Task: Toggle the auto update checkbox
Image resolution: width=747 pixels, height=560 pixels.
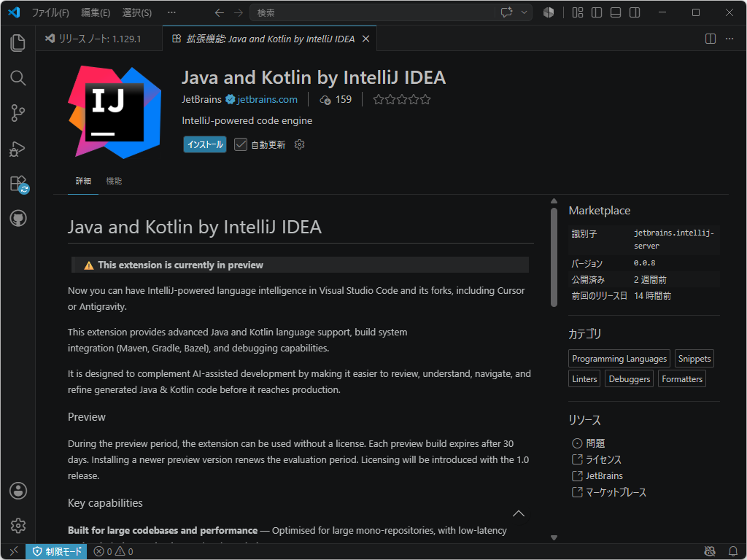Action: click(x=241, y=144)
